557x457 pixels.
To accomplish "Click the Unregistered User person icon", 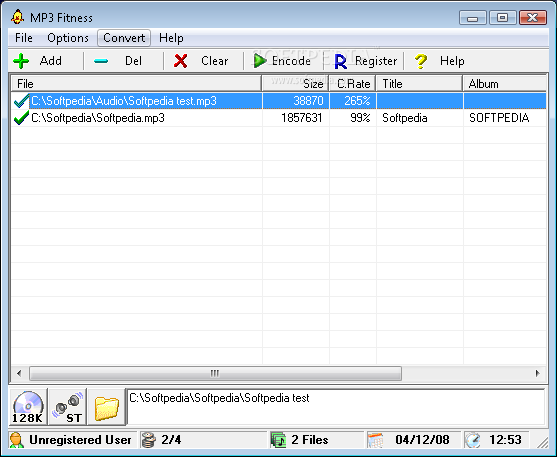I will [x=16, y=440].
